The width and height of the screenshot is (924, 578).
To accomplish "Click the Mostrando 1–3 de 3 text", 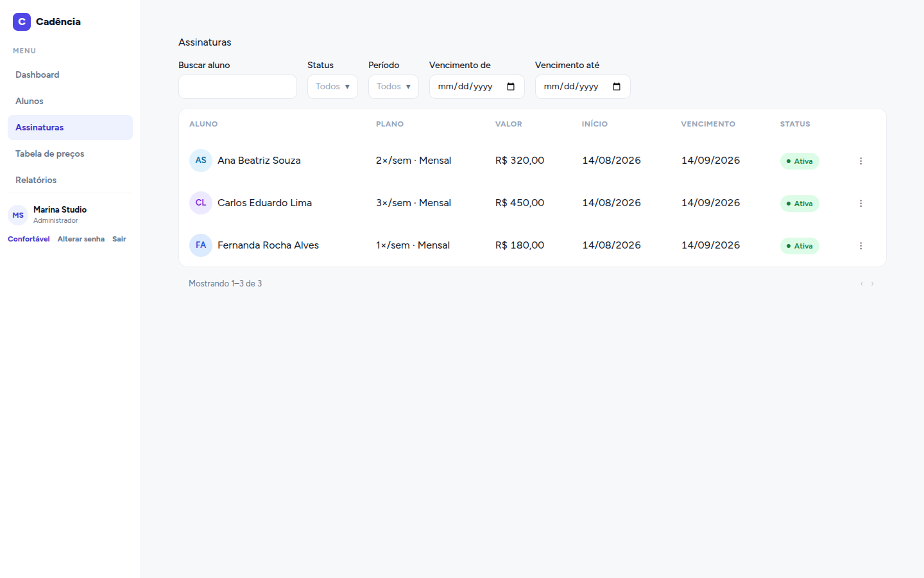I will pos(225,283).
